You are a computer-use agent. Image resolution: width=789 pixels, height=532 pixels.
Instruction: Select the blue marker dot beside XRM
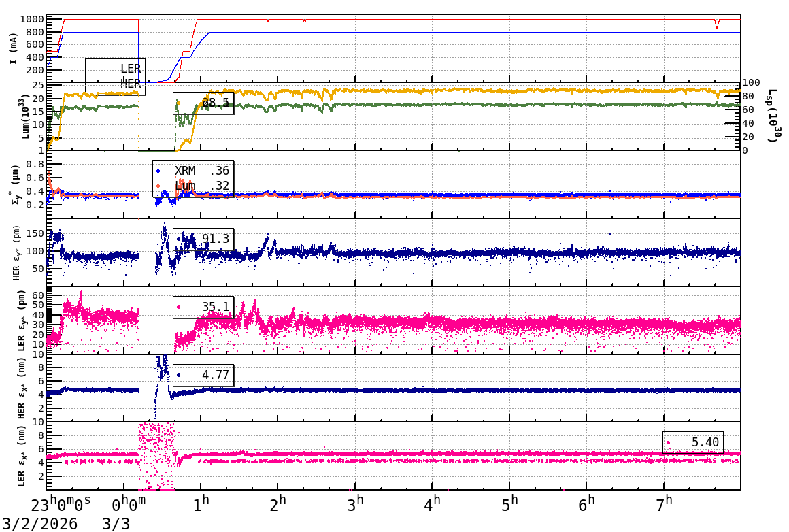158,171
